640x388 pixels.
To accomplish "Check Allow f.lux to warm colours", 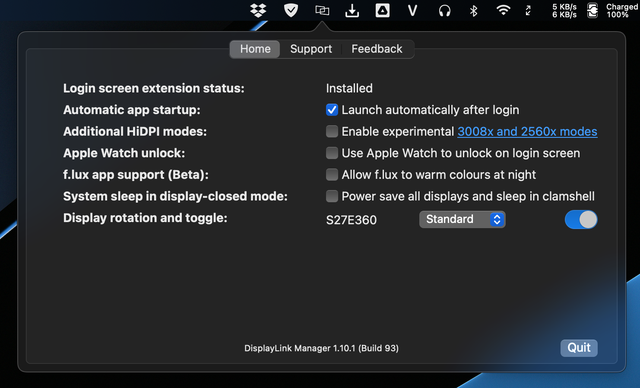I will [332, 175].
